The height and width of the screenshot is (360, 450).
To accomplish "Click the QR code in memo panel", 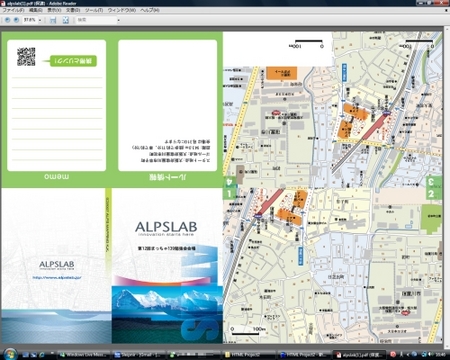I will click(26, 56).
